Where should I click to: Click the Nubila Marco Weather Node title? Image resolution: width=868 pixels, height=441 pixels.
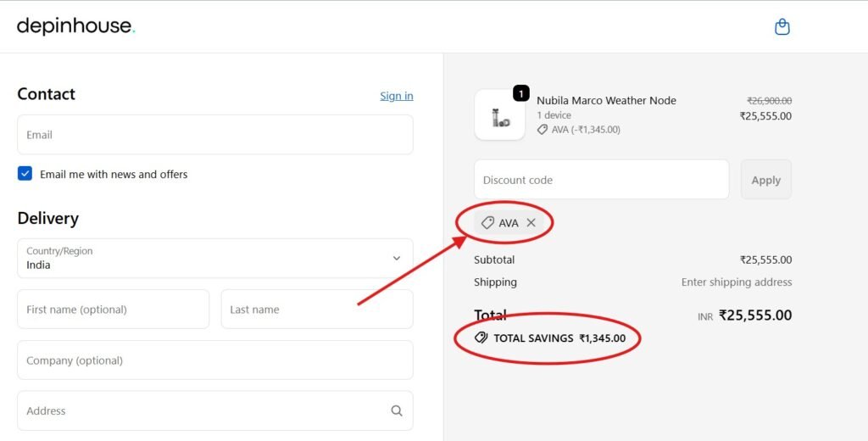[x=606, y=100]
